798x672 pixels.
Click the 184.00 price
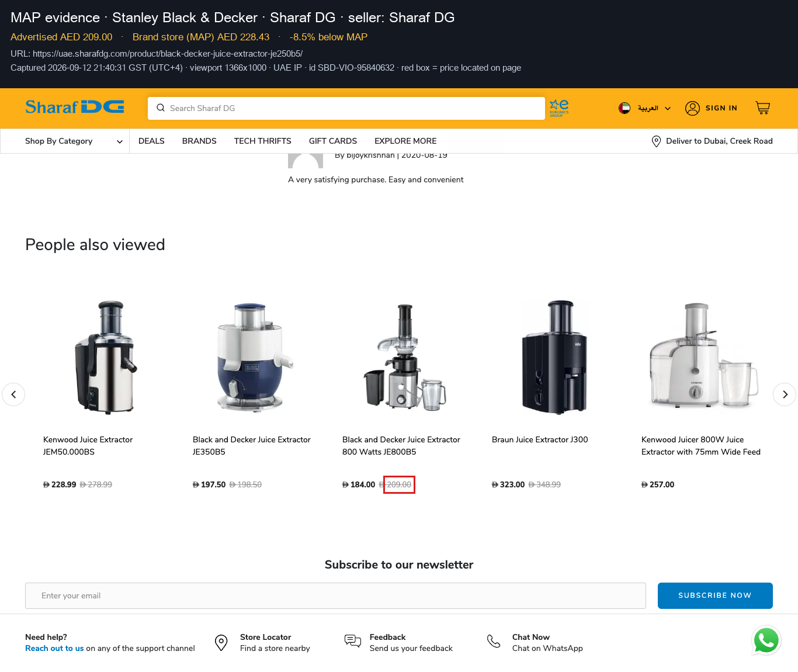click(359, 485)
